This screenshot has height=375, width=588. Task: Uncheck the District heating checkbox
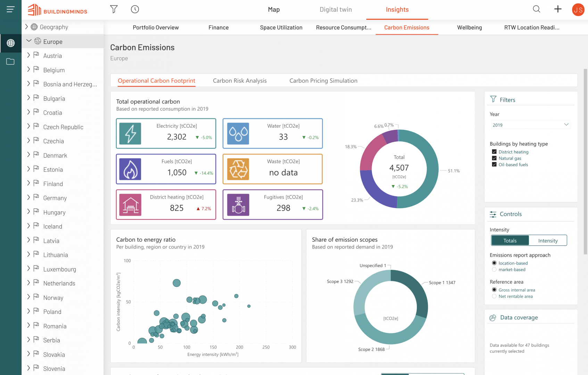pyautogui.click(x=494, y=152)
